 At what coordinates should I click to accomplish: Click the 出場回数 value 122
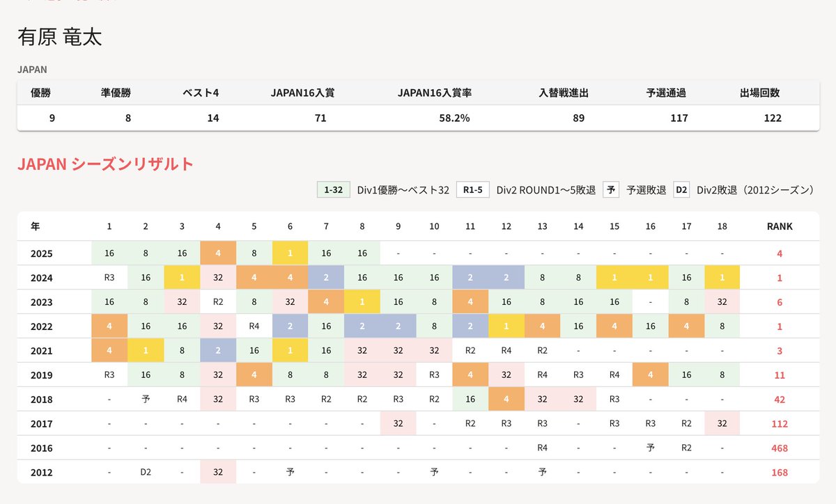[773, 118]
